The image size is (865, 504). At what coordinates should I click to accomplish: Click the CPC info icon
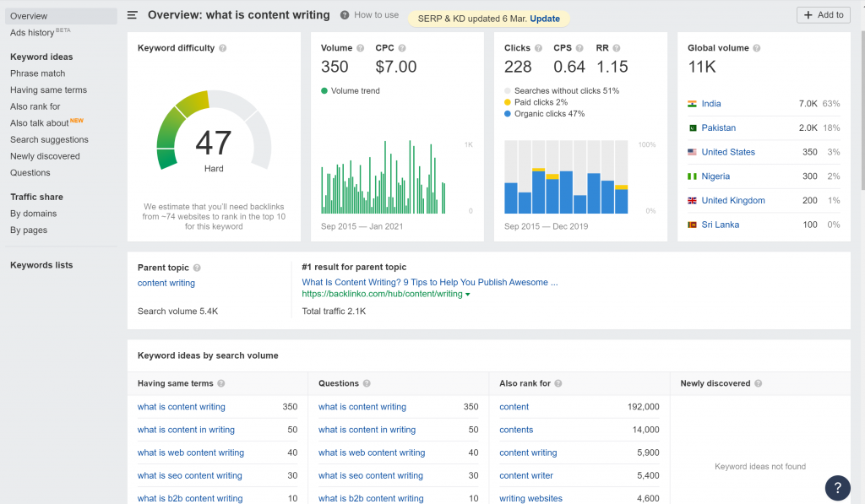[402, 48]
